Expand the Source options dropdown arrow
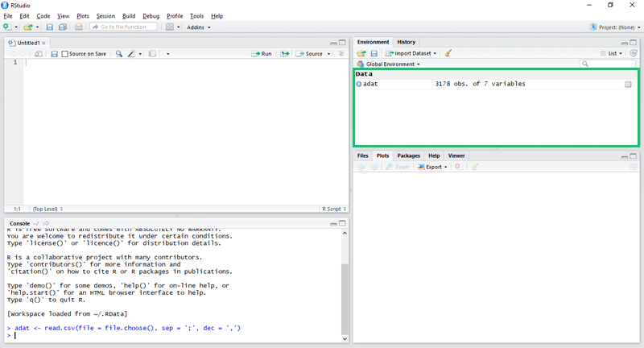644x348 pixels. (x=328, y=54)
